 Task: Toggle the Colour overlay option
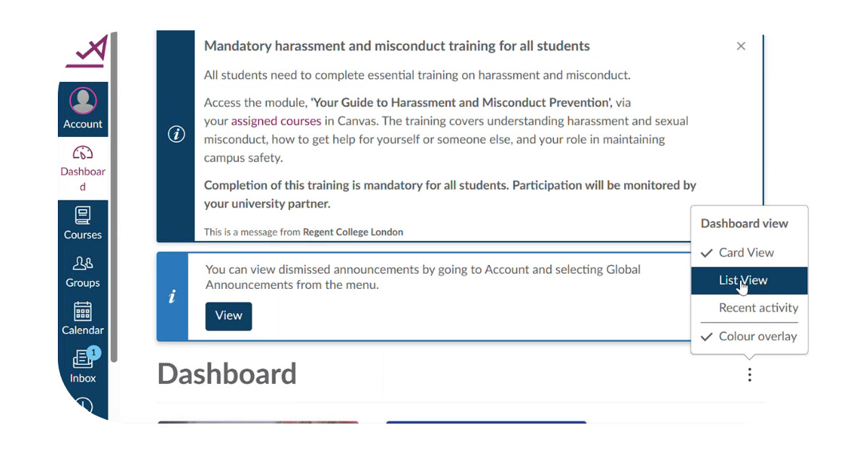[749, 337]
